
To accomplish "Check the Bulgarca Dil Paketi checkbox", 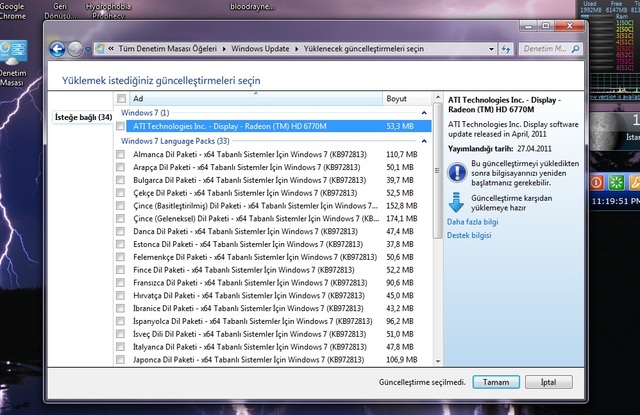I will pyautogui.click(x=120, y=180).
